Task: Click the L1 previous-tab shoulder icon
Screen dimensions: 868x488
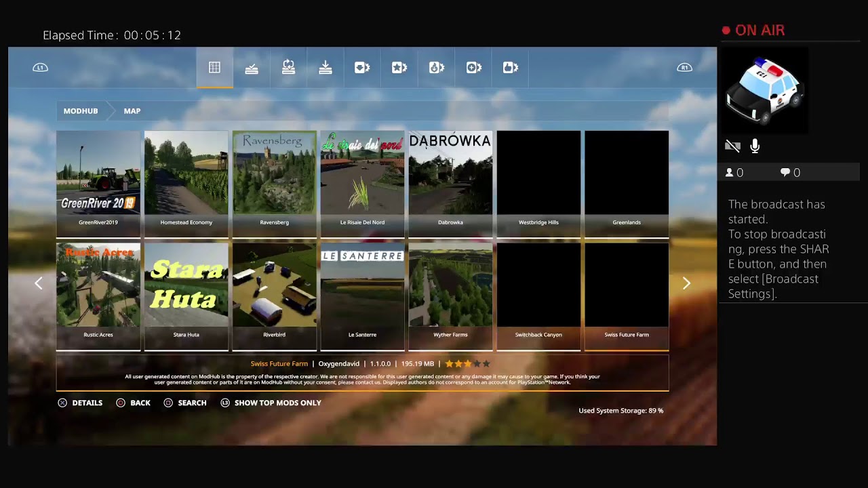Action: click(x=40, y=68)
